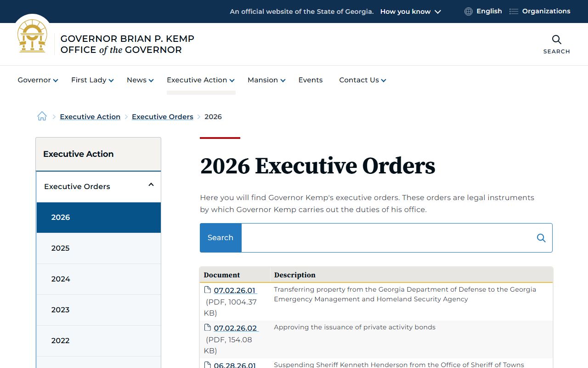Open the Events page
Screen dimensions: 588x368
pyautogui.click(x=311, y=80)
